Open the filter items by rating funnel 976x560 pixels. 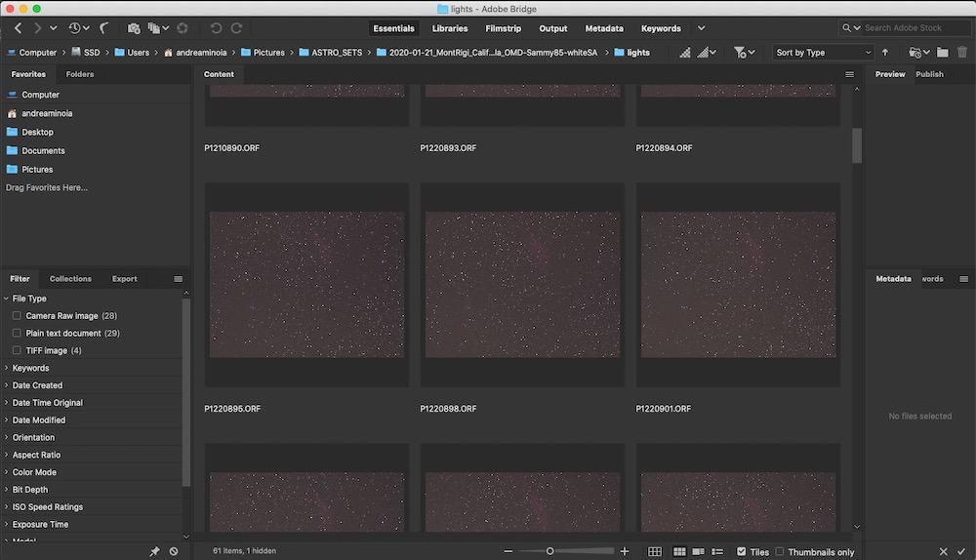click(x=744, y=53)
